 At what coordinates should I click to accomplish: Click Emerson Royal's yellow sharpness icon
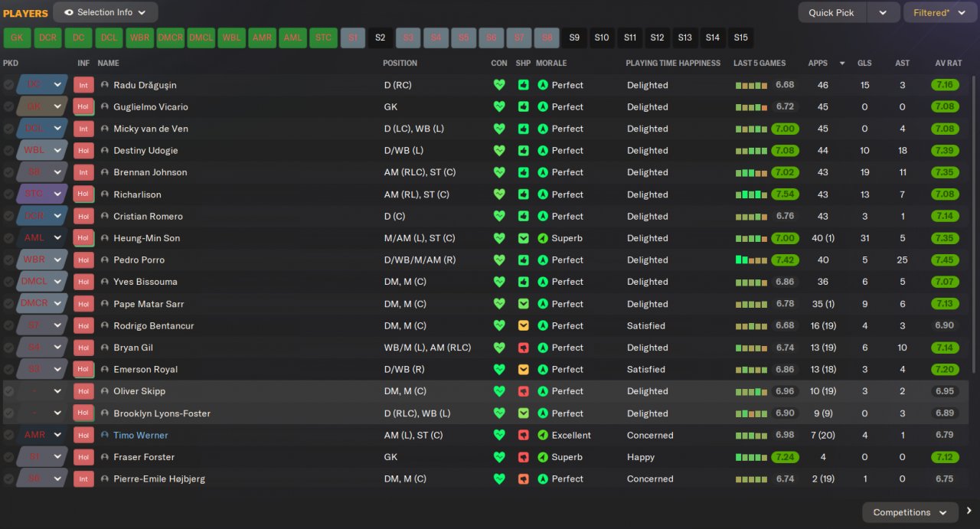524,369
